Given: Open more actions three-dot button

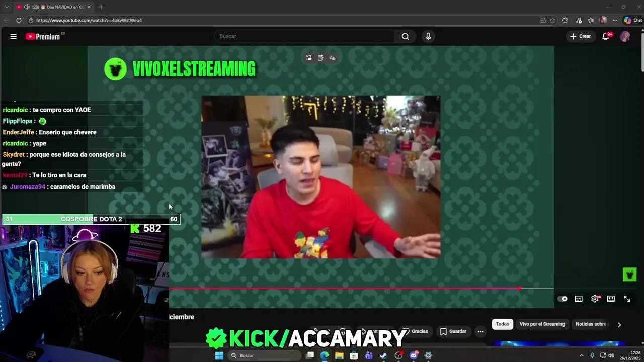Looking at the screenshot, I should [480, 331].
